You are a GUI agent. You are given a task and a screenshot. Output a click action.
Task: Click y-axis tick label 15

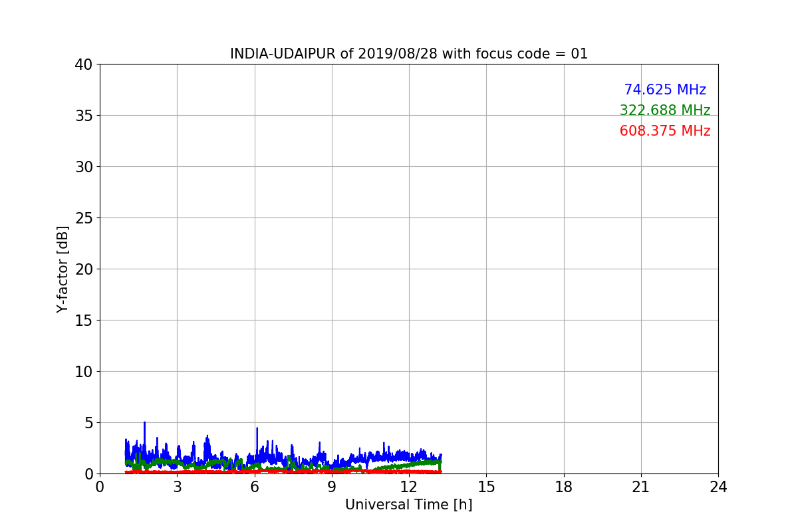(84, 321)
